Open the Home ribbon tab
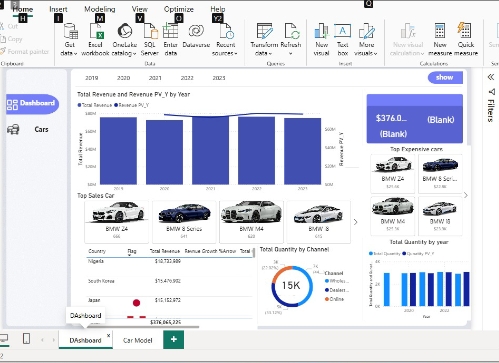 [x=23, y=9]
